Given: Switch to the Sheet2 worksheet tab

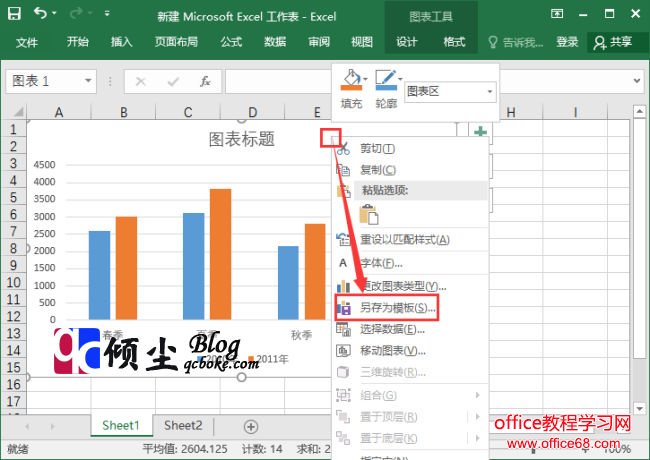Looking at the screenshot, I should click(183, 426).
